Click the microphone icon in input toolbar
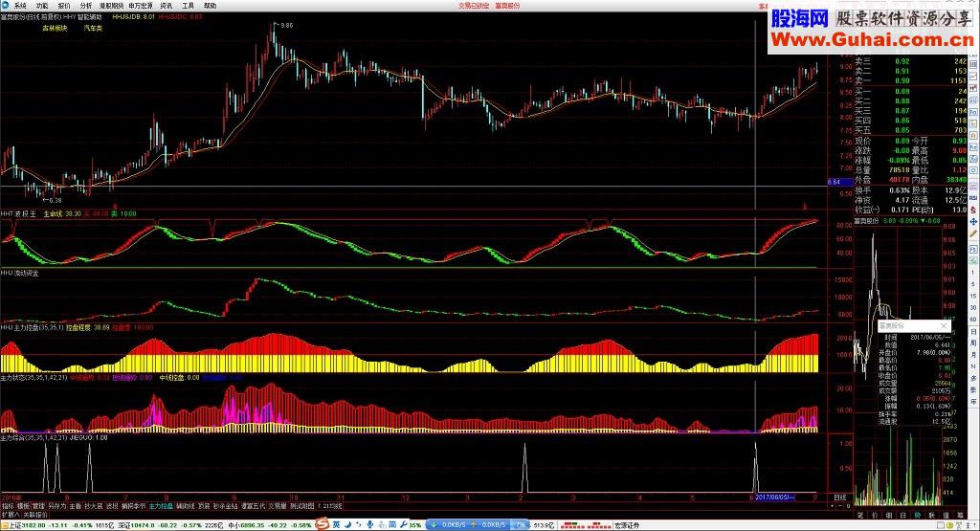 (x=370, y=524)
